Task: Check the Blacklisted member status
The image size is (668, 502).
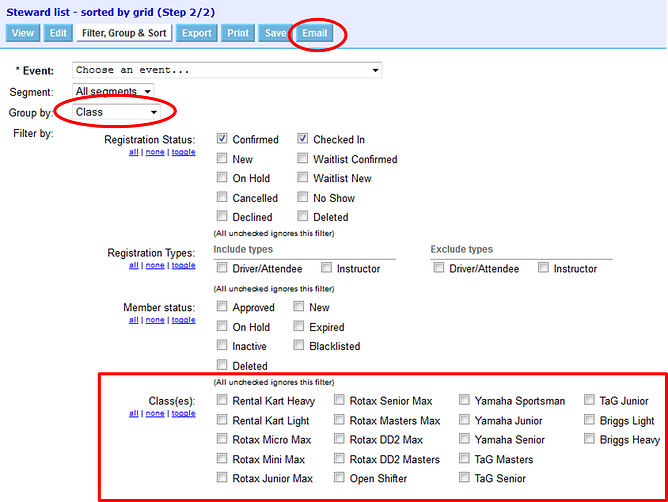Action: [x=300, y=346]
